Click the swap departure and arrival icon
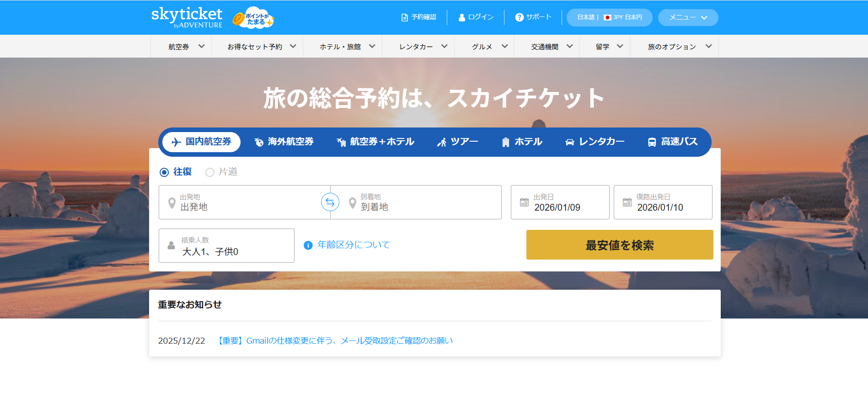 [330, 202]
